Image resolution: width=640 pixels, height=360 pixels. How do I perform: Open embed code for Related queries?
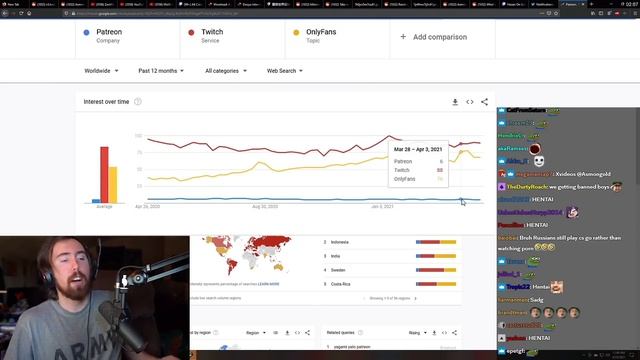coord(444,333)
